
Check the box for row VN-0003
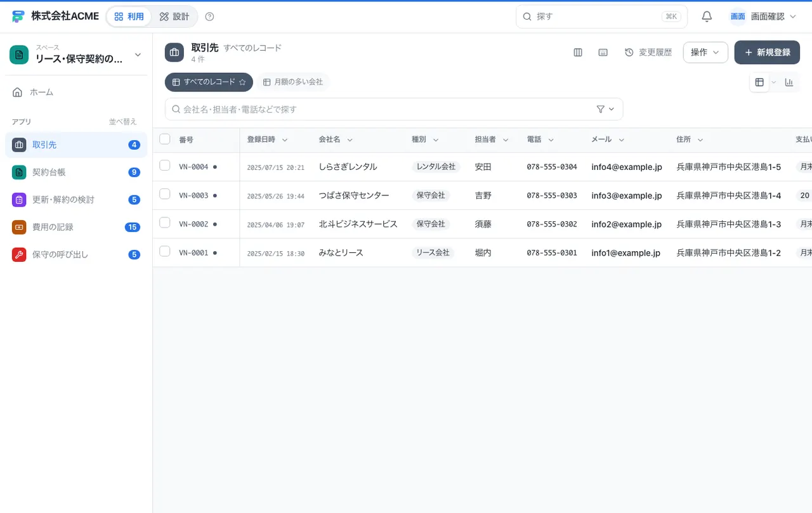pos(165,194)
